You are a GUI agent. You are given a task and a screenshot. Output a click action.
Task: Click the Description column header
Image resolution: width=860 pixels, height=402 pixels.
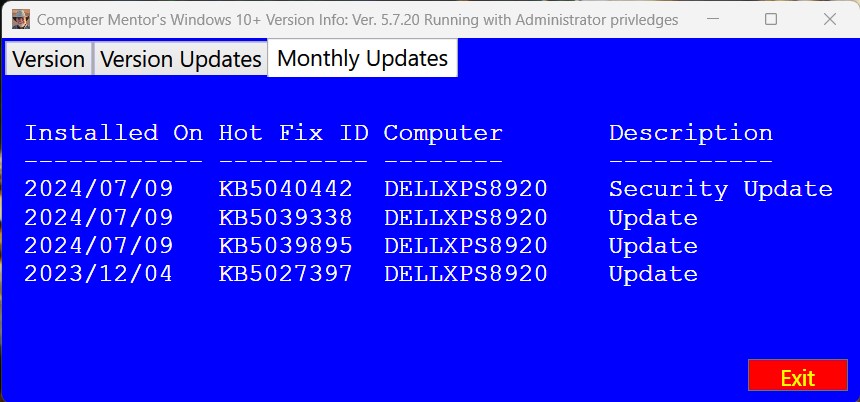pos(690,133)
